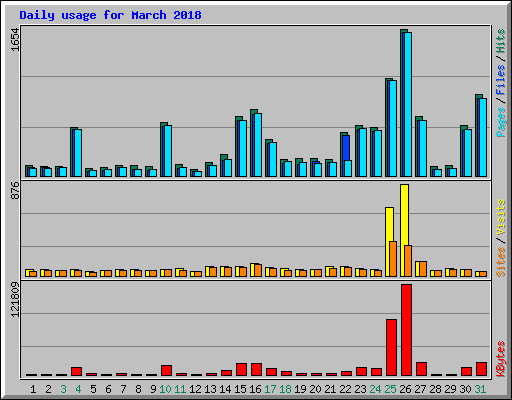Click green day label 11
The height and width of the screenshot is (400, 512).
pyautogui.click(x=180, y=389)
